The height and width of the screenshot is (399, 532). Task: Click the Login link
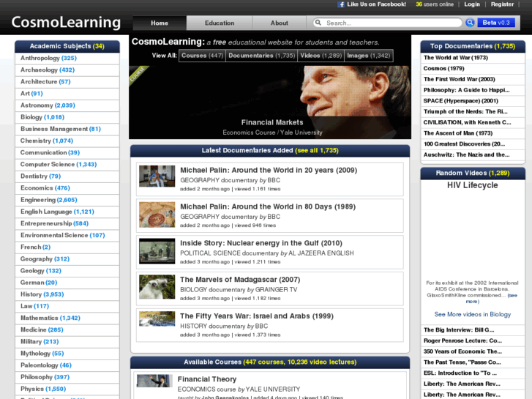tap(472, 4)
